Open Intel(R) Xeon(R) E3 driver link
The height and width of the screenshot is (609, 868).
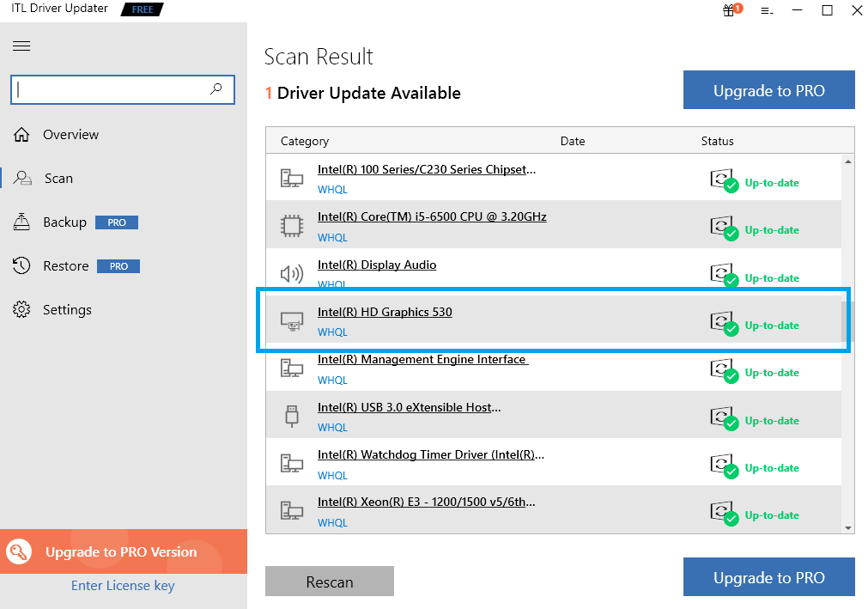click(x=426, y=502)
